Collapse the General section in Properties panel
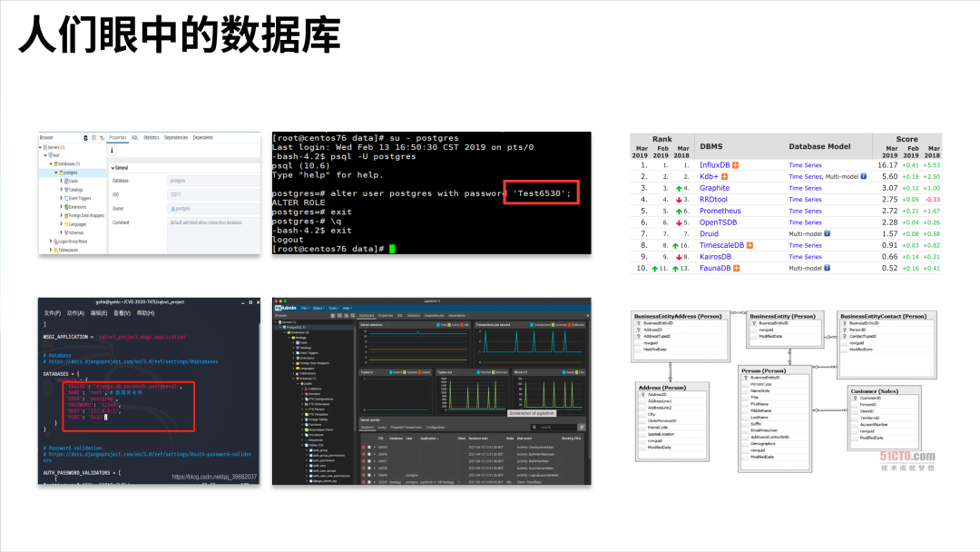The height and width of the screenshot is (552, 980). (x=113, y=168)
